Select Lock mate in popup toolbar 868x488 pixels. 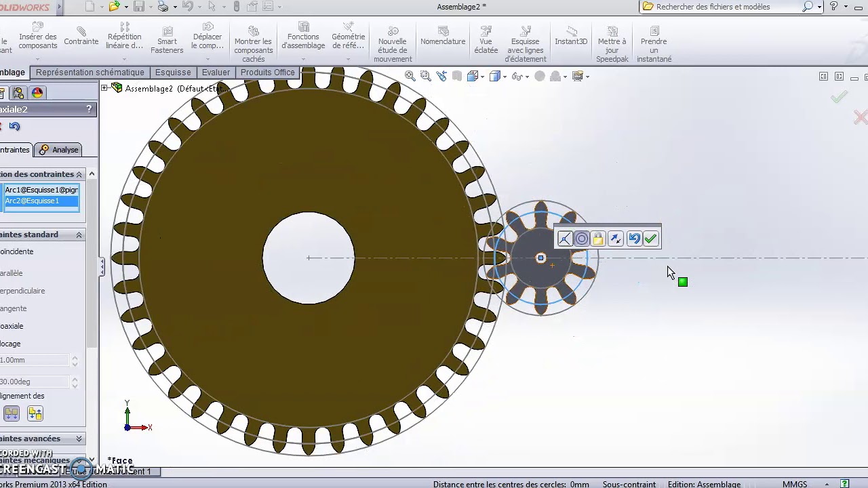pos(598,239)
